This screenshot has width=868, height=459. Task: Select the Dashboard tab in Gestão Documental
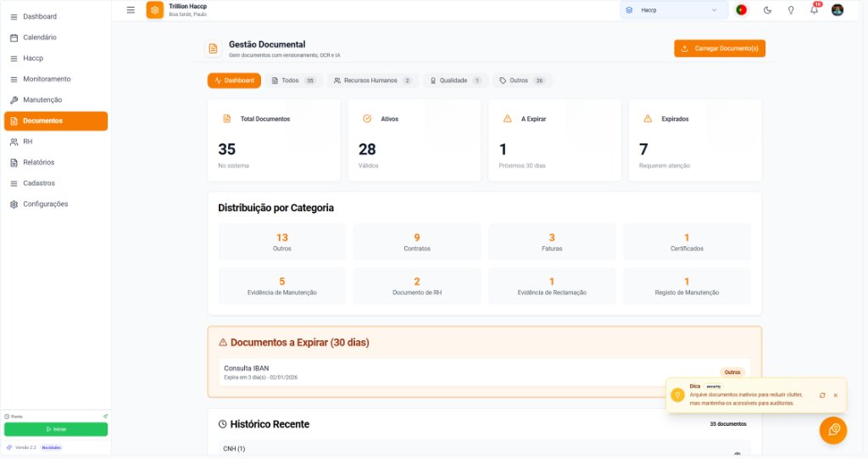coord(234,81)
